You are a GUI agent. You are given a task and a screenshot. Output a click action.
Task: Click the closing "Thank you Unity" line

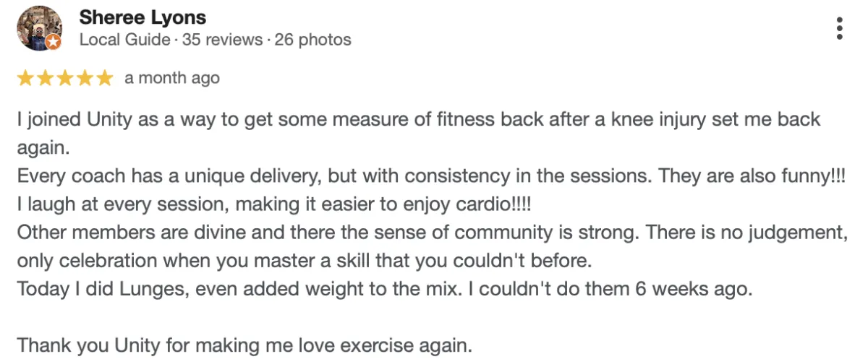(244, 345)
